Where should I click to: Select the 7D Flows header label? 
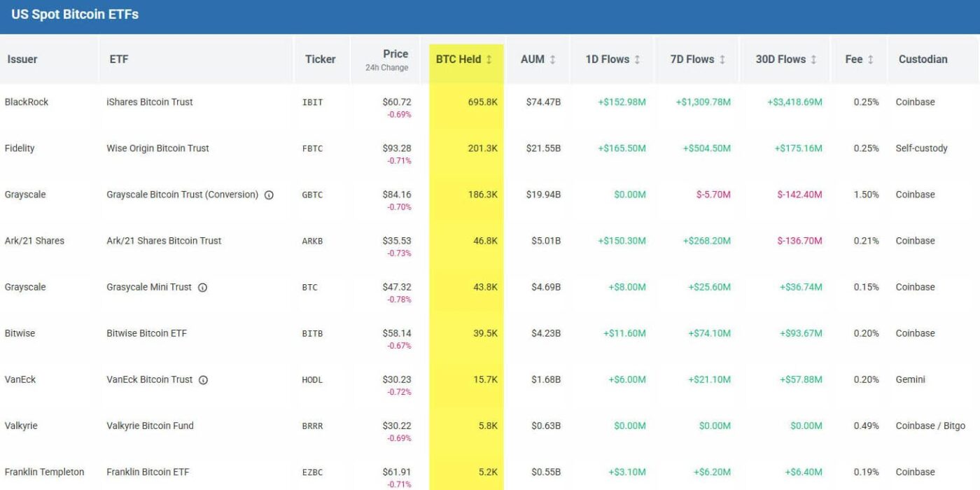click(x=692, y=59)
